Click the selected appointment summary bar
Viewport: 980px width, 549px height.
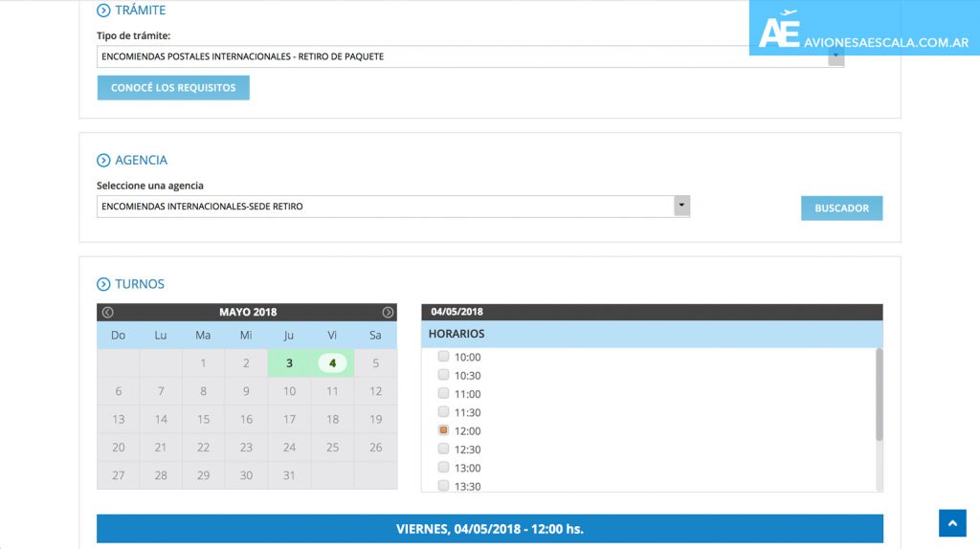pyautogui.click(x=489, y=529)
